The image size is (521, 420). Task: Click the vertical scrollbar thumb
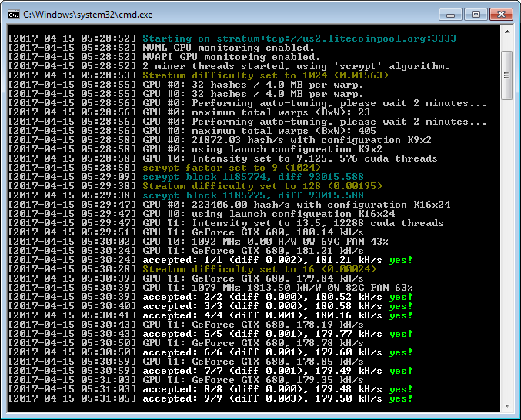[507, 75]
